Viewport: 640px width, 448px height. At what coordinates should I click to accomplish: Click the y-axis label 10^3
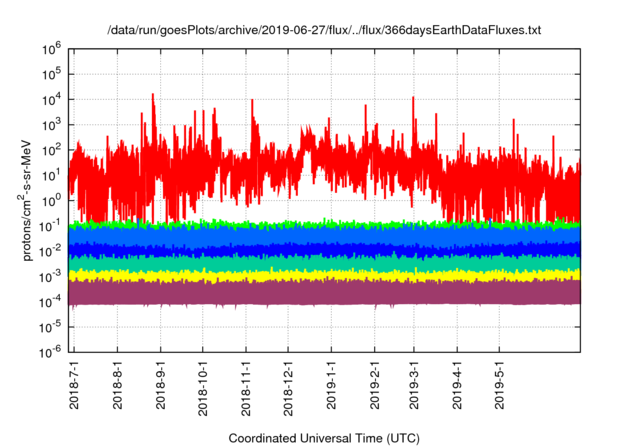click(51, 125)
